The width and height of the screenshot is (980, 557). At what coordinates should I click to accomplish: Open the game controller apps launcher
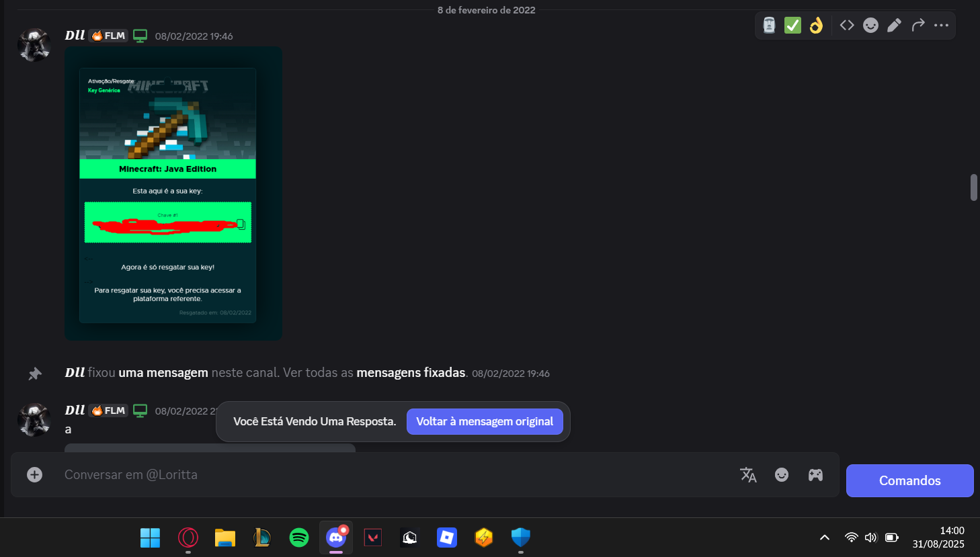pos(815,475)
